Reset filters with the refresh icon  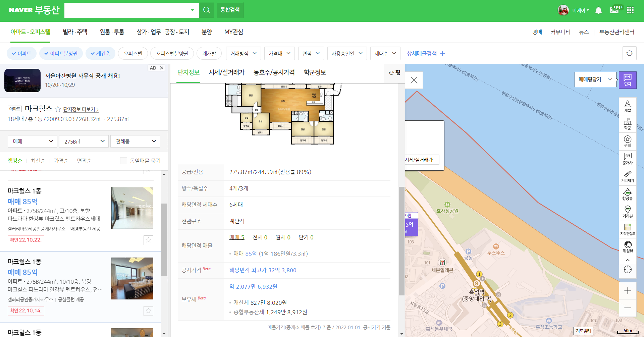coord(630,53)
